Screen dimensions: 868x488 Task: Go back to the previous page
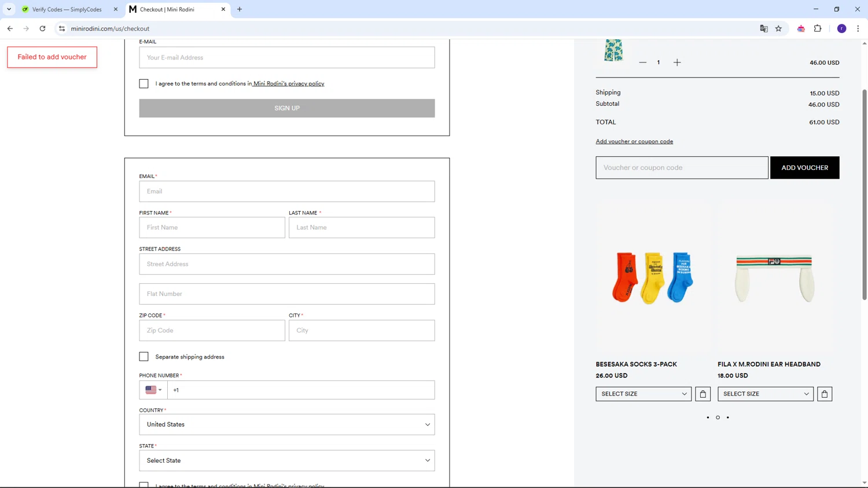pos(10,28)
